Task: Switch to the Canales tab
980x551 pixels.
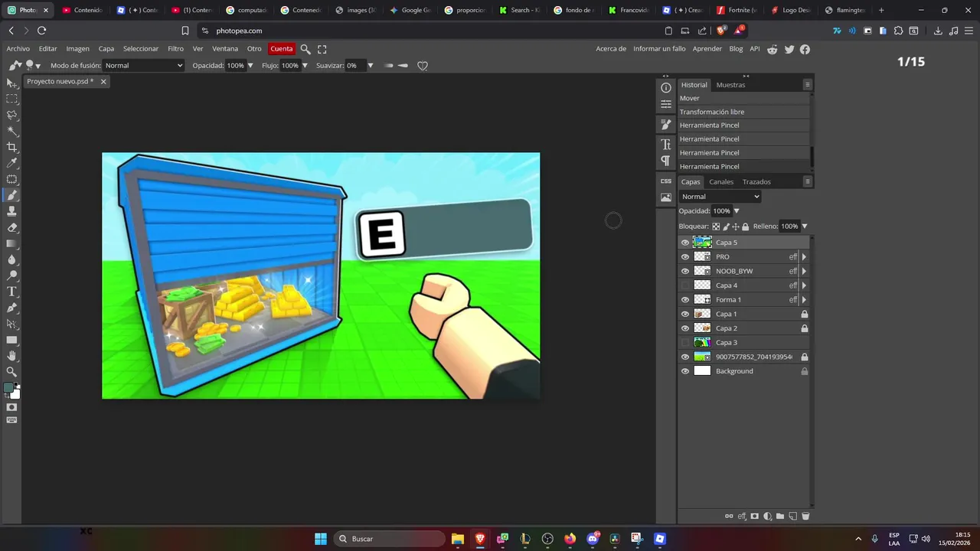Action: [x=721, y=182]
